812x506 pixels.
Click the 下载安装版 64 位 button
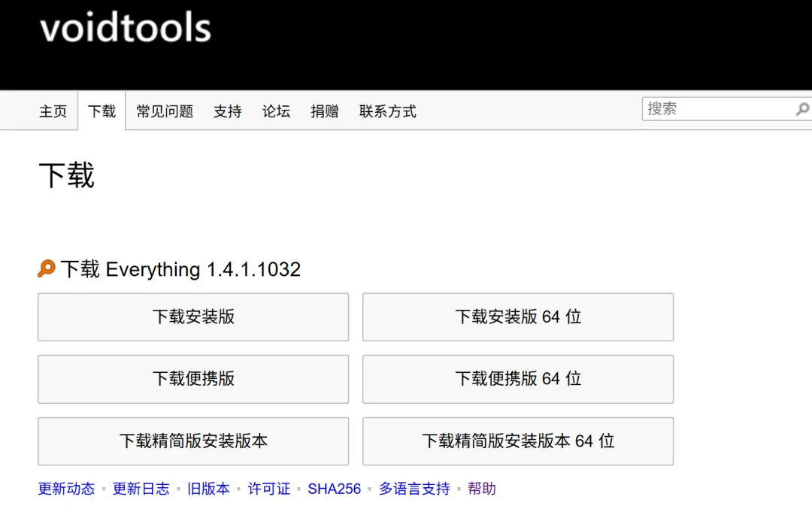[518, 317]
